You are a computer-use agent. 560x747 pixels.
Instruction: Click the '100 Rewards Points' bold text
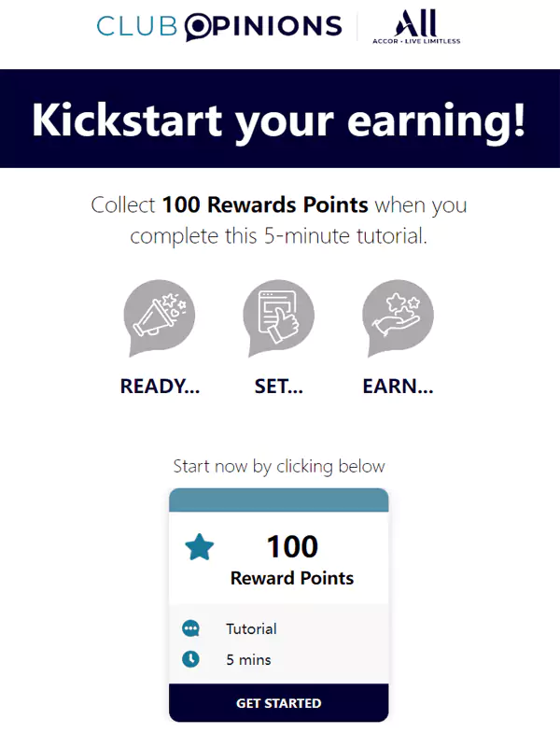point(265,204)
